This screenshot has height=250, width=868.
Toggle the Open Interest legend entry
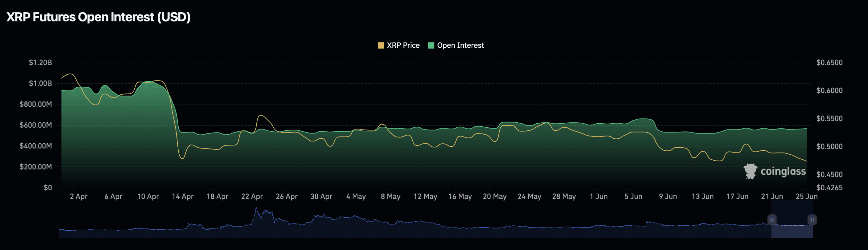456,46
